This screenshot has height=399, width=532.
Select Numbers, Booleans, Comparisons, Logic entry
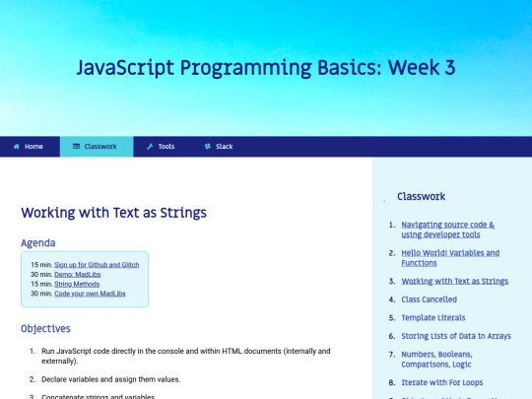click(x=437, y=360)
